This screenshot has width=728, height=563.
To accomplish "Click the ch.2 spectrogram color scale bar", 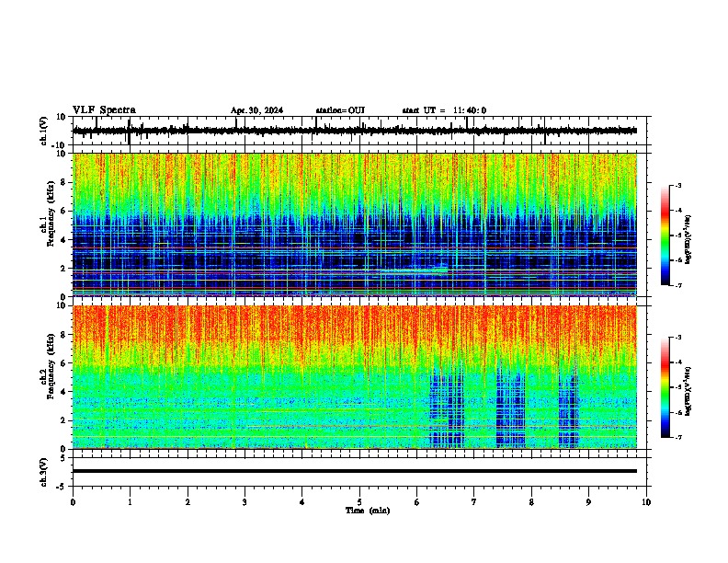I will (665, 387).
